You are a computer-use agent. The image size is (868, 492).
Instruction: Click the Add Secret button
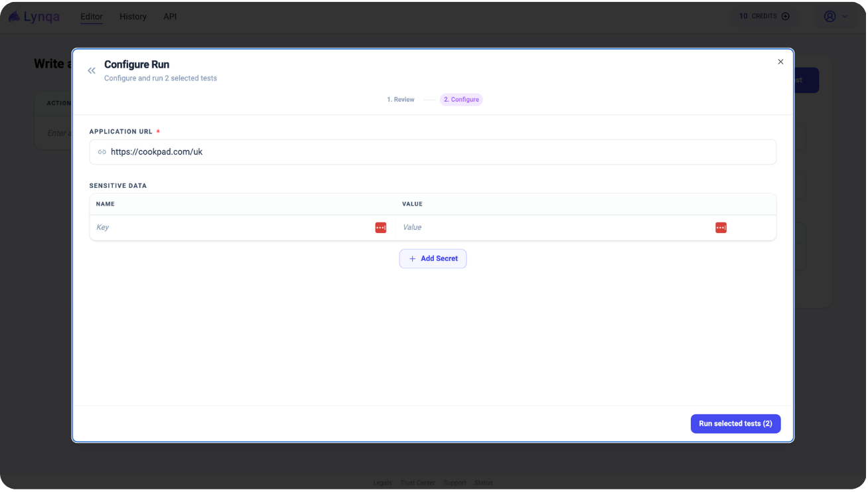tap(433, 259)
